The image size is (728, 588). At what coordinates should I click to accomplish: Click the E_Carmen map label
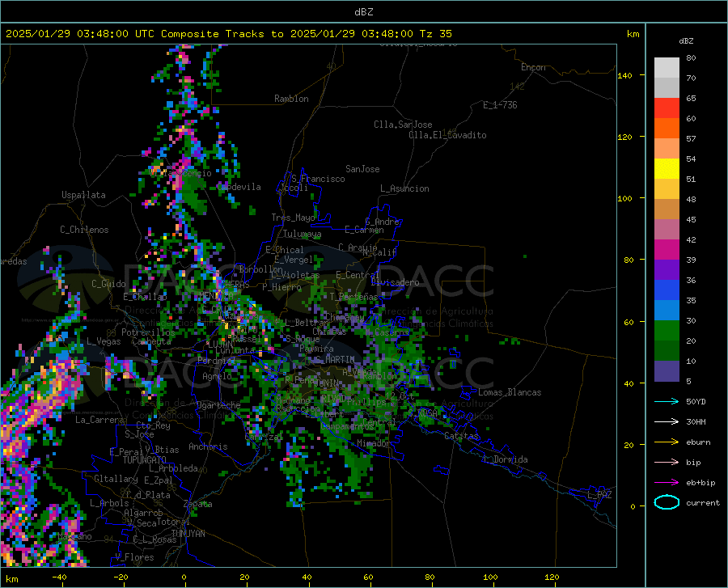(364, 230)
